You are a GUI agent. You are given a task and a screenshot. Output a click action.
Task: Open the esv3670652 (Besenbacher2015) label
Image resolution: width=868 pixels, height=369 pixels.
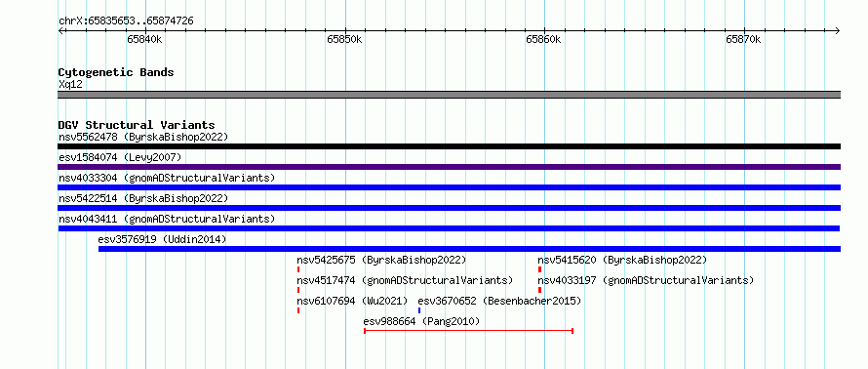(x=499, y=301)
